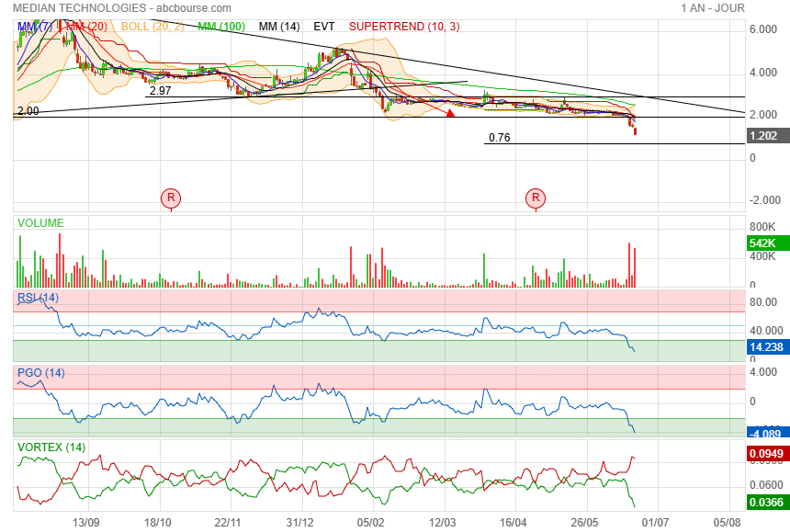Click the last red candlestick at chart's end
Image resolution: width=790 pixels, height=532 pixels.
(x=635, y=131)
